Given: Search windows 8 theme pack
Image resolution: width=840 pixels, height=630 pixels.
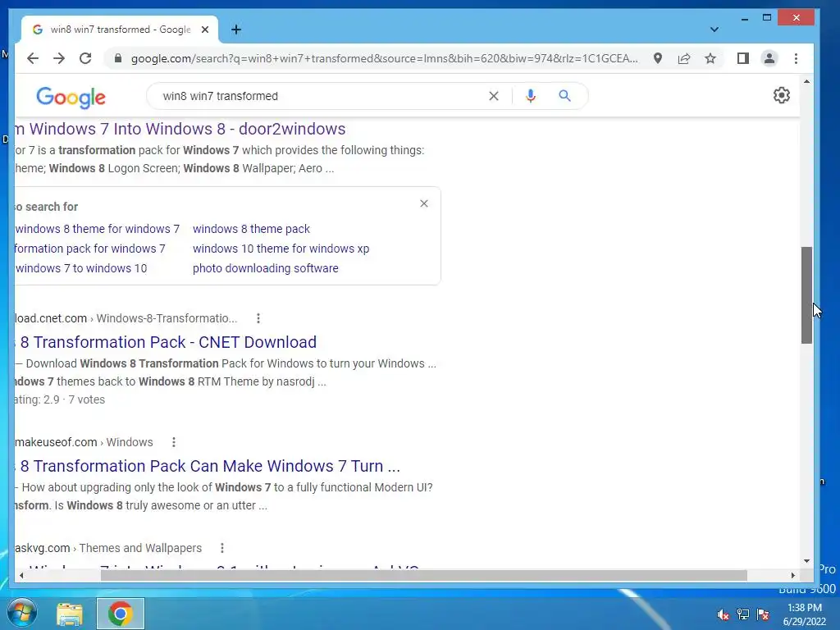Looking at the screenshot, I should click(x=251, y=229).
